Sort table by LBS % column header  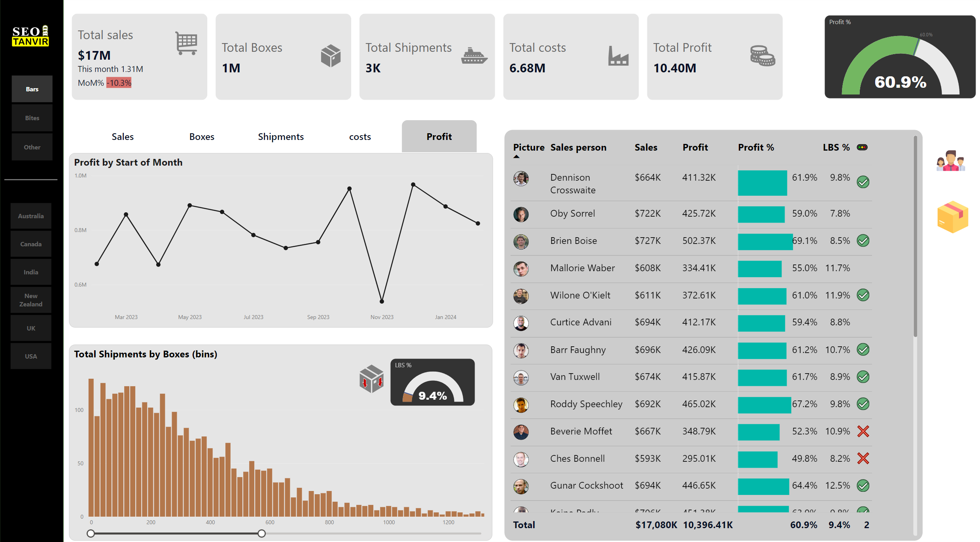(836, 147)
